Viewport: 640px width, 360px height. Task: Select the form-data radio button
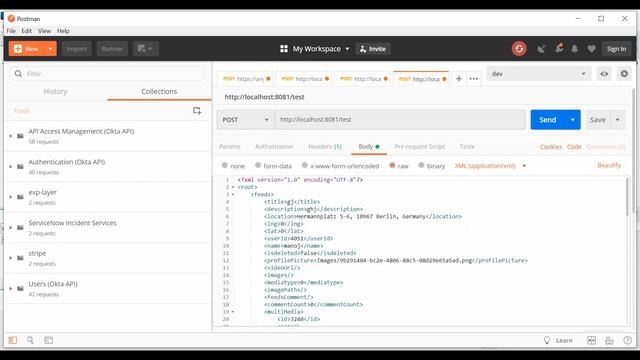pyautogui.click(x=258, y=165)
